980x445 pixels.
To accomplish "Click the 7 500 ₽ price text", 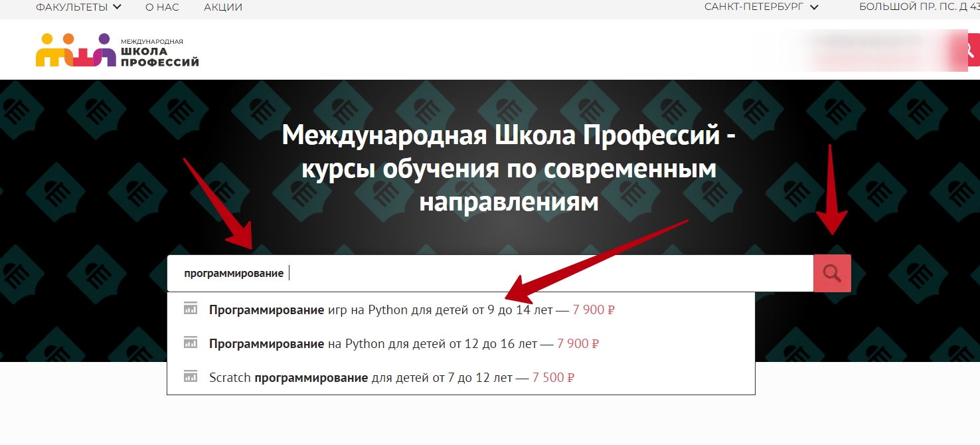I will click(553, 378).
